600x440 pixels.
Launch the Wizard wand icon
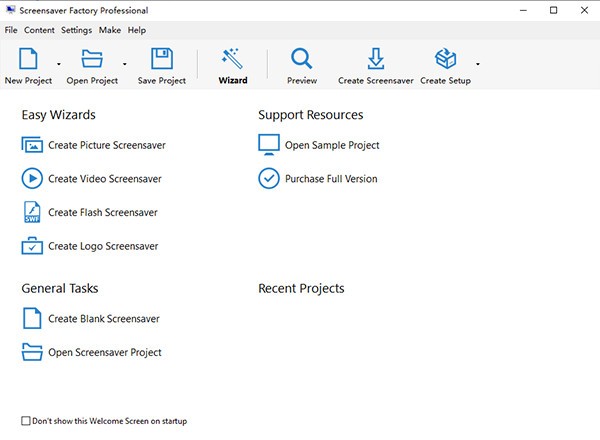coord(232,59)
